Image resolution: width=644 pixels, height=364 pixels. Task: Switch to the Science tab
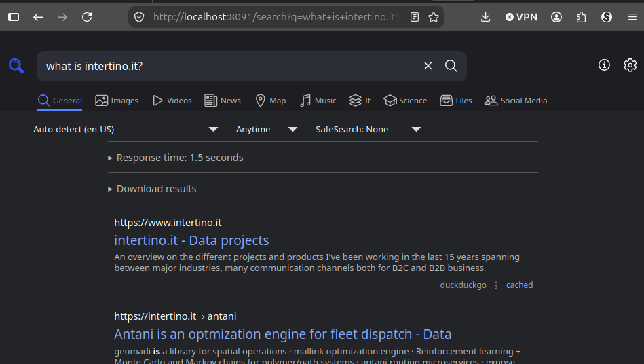click(405, 101)
